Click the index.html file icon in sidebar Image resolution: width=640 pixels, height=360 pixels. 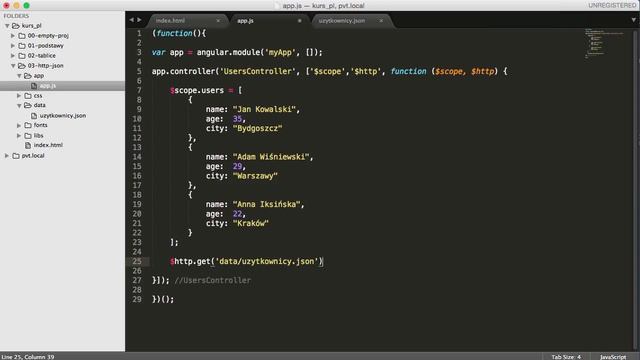pyautogui.click(x=28, y=145)
